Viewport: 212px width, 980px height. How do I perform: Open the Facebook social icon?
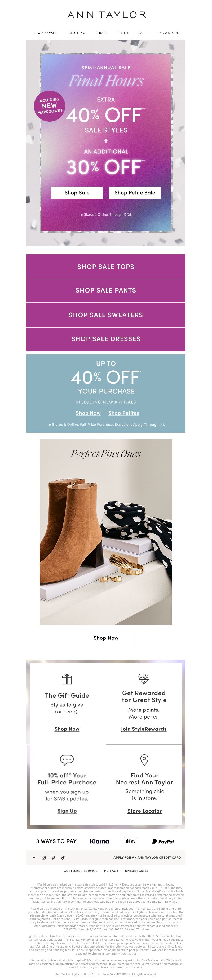click(x=34, y=857)
